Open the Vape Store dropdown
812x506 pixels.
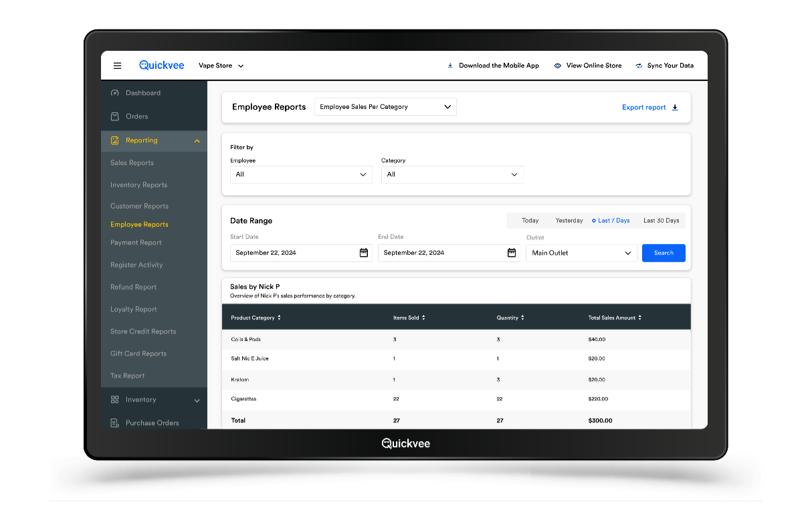[221, 66]
